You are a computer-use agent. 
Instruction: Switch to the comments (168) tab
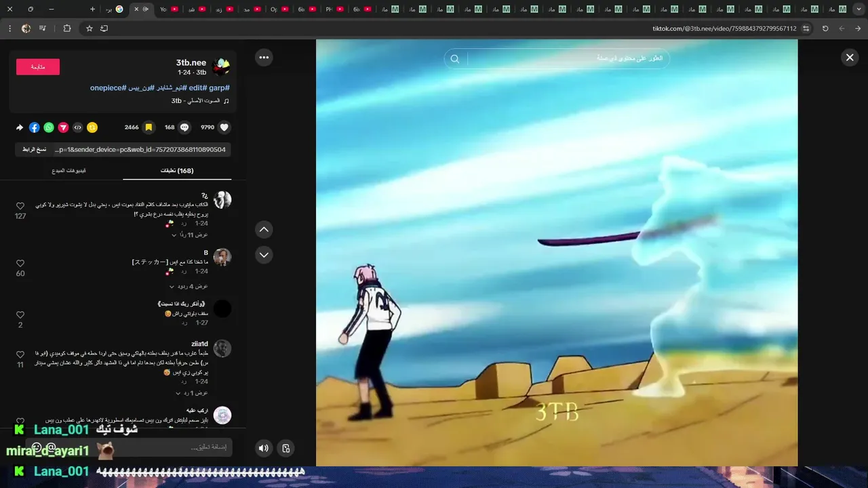pyautogui.click(x=177, y=171)
